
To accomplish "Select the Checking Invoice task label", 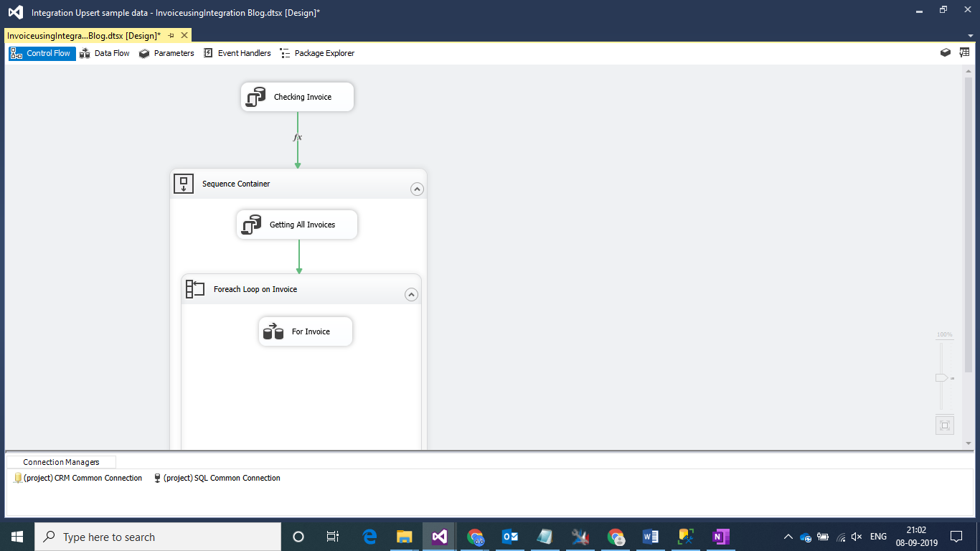I will (303, 97).
